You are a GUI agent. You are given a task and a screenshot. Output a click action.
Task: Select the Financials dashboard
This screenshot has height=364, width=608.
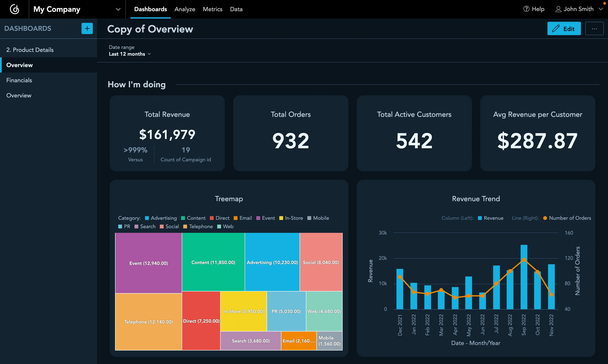(x=19, y=80)
